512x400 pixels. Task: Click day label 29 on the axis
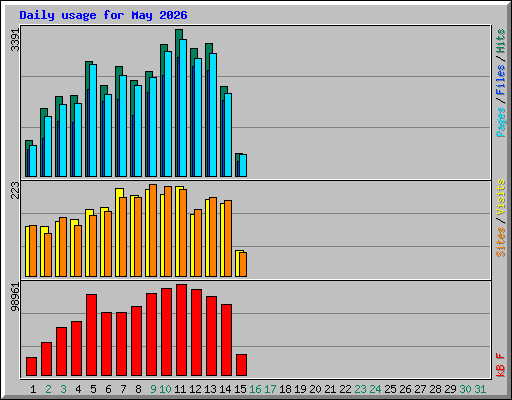tap(450, 389)
